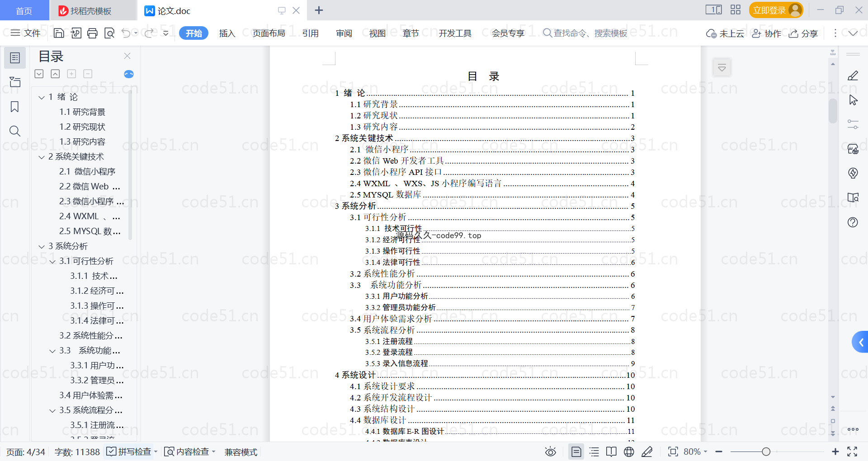Click the zoom in plus button

point(835,452)
